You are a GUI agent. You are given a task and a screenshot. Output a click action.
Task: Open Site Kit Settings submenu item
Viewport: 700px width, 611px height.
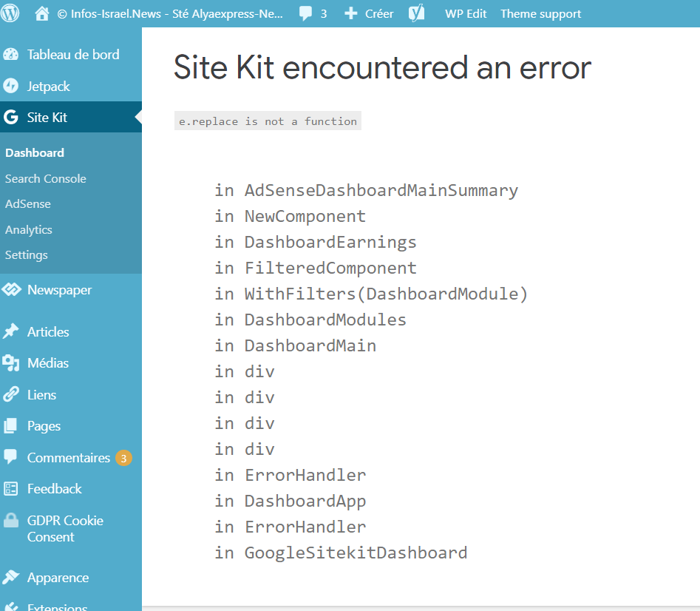(x=27, y=255)
